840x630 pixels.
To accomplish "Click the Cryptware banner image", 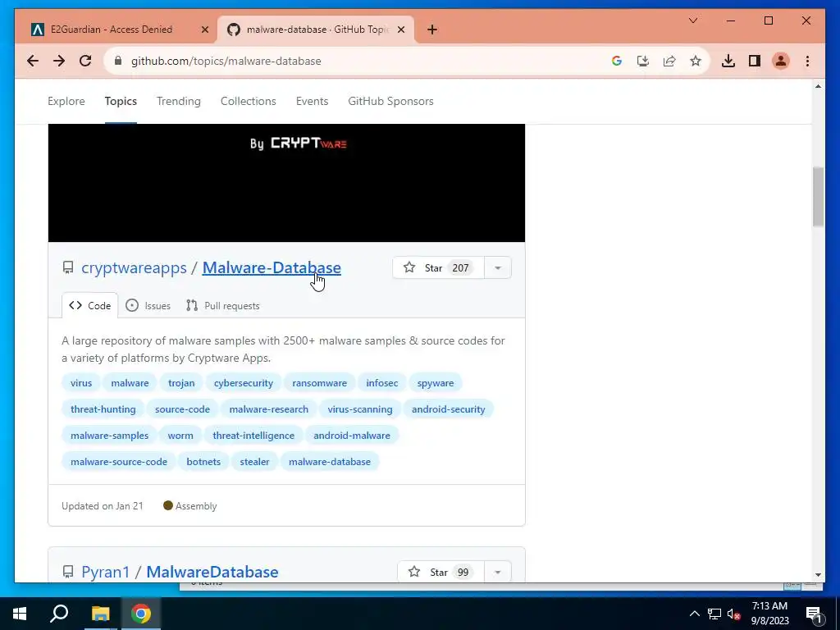I will pos(286,183).
